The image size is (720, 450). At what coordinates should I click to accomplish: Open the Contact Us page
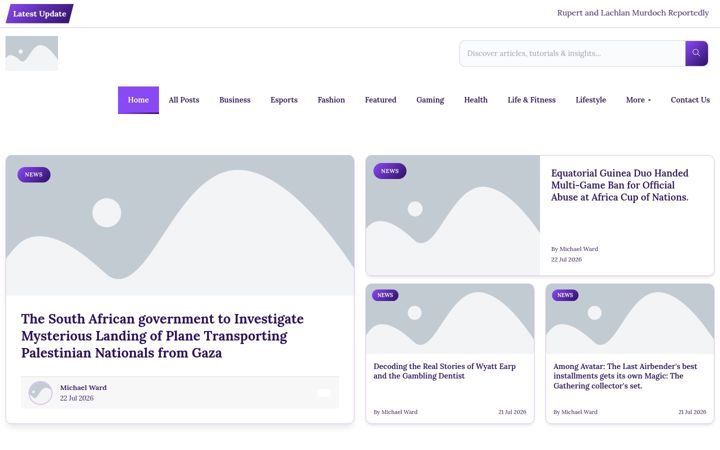[690, 100]
